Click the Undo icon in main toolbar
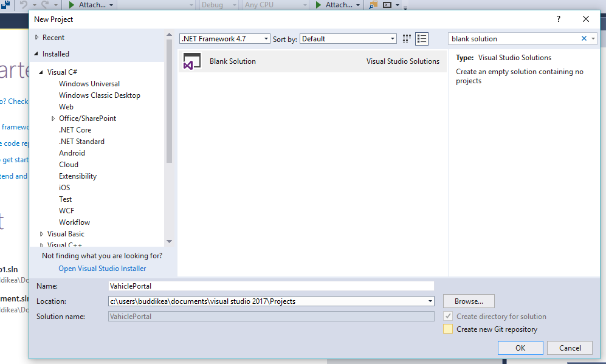The height and width of the screenshot is (364, 606). point(24,5)
